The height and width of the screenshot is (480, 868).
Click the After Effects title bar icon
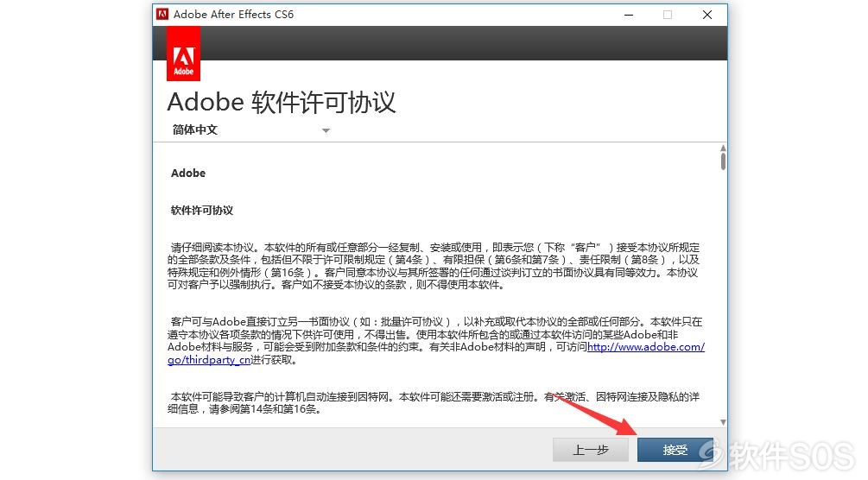162,15
